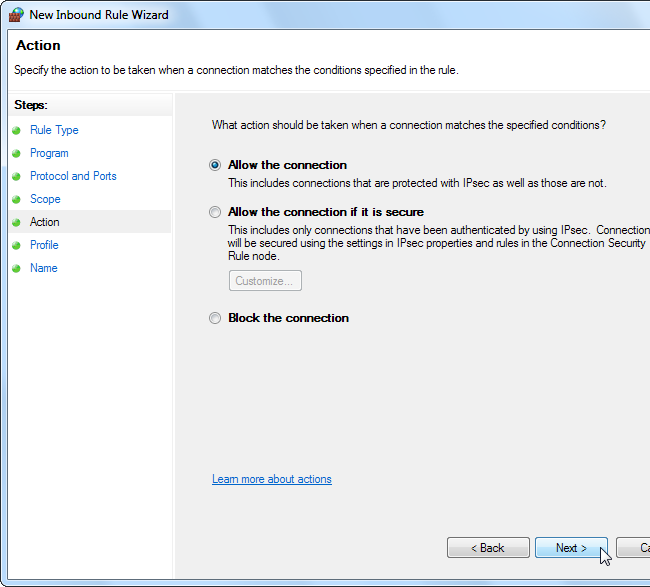Image resolution: width=650 pixels, height=587 pixels.
Task: Click the Next button
Action: tap(571, 548)
